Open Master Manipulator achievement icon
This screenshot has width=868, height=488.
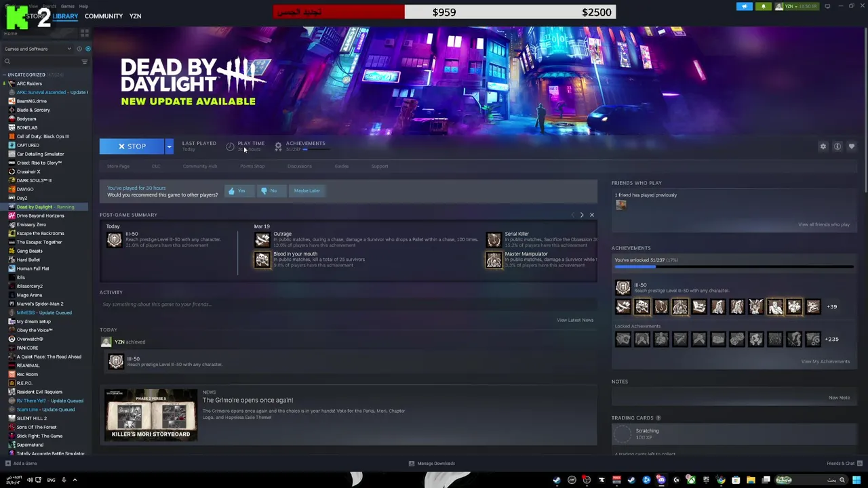[x=494, y=260]
